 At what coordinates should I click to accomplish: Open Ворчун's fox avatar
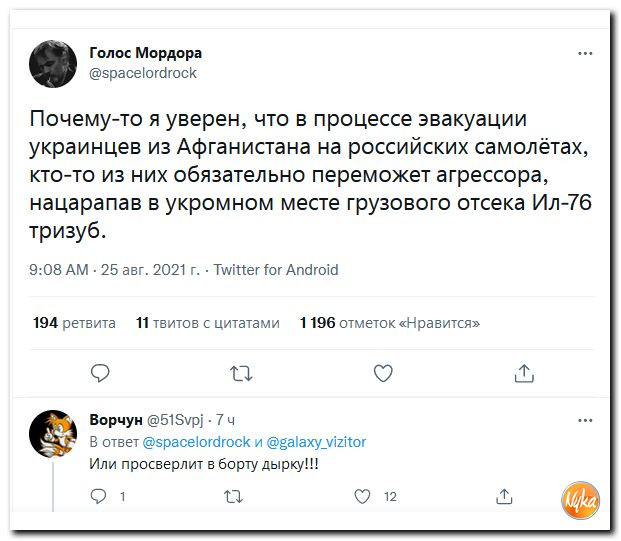click(x=54, y=435)
